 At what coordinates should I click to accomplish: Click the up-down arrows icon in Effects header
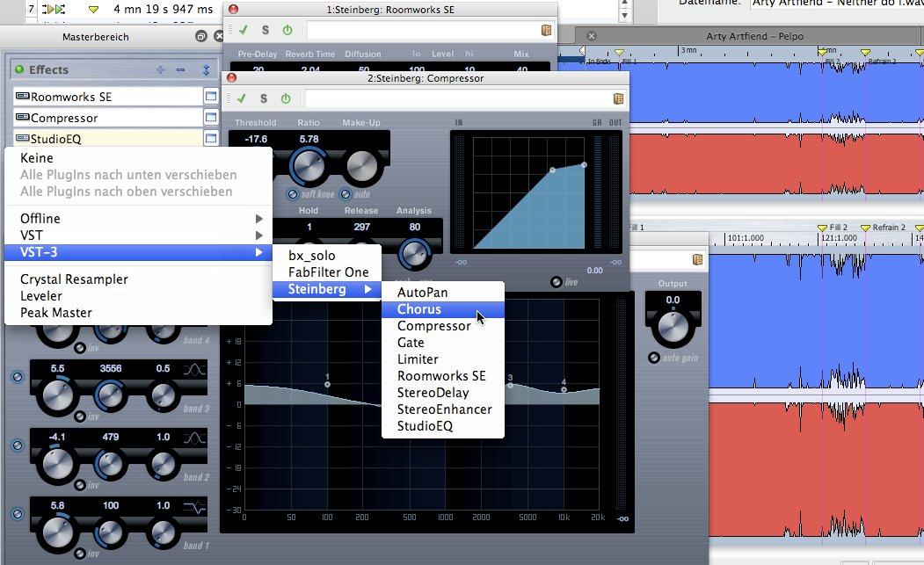207,70
